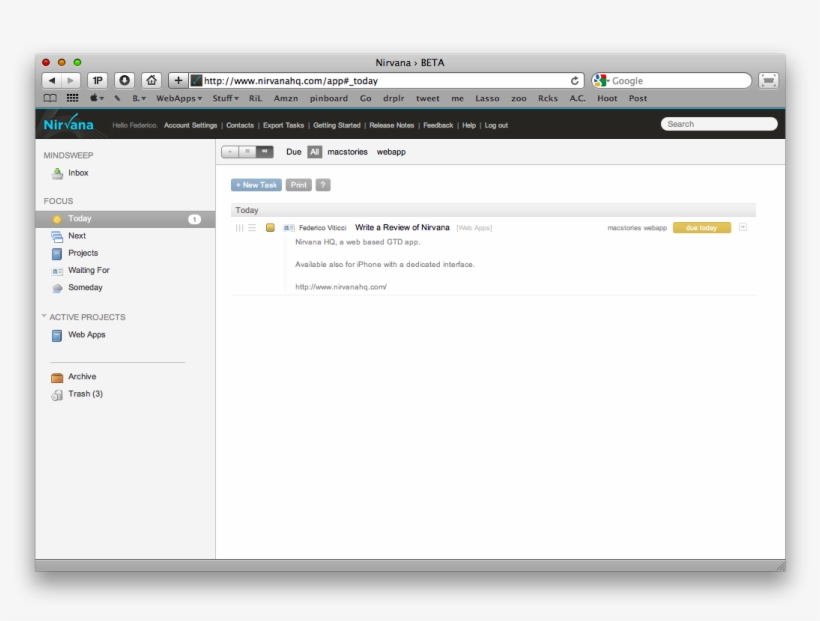Open the Hoot bookmark
The height and width of the screenshot is (621, 820).
tap(607, 98)
